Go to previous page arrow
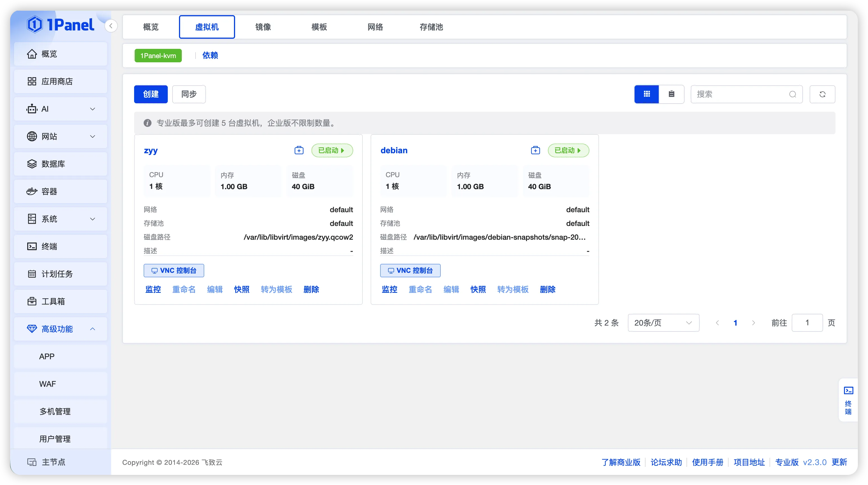Image resolution: width=868 pixels, height=485 pixels. 717,323
